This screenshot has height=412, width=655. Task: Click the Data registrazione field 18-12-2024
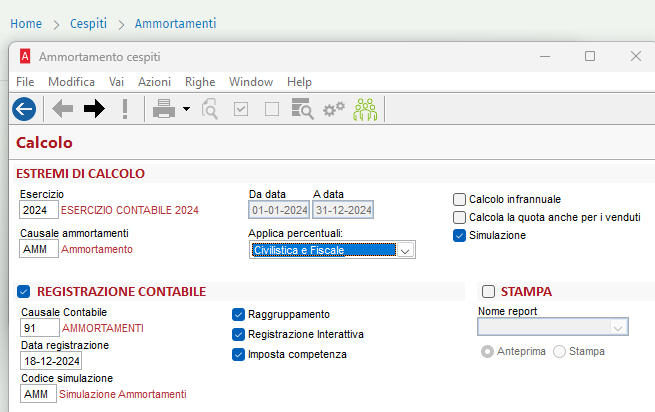[x=51, y=361]
